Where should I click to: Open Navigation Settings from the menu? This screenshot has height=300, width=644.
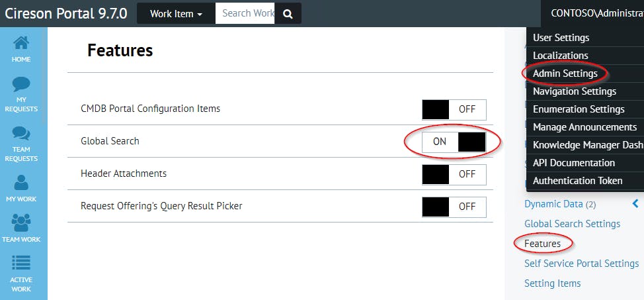pyautogui.click(x=574, y=91)
